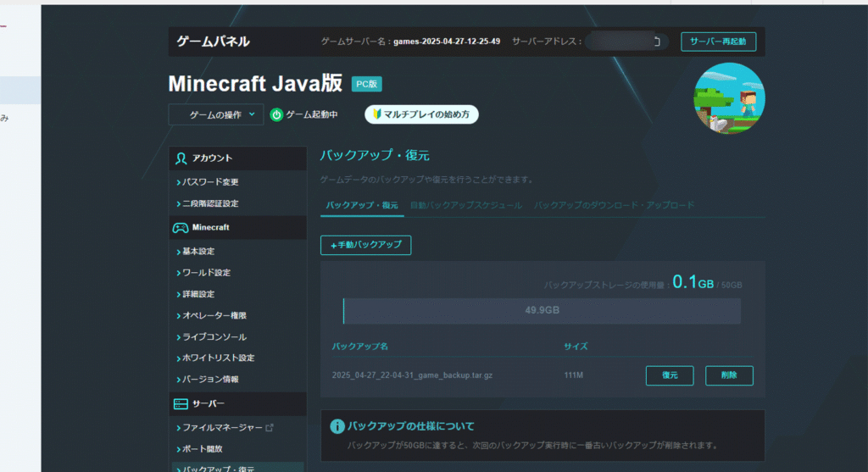The height and width of the screenshot is (472, 868).
Task: Open マルチプレイの始め方 guide
Action: tap(421, 114)
